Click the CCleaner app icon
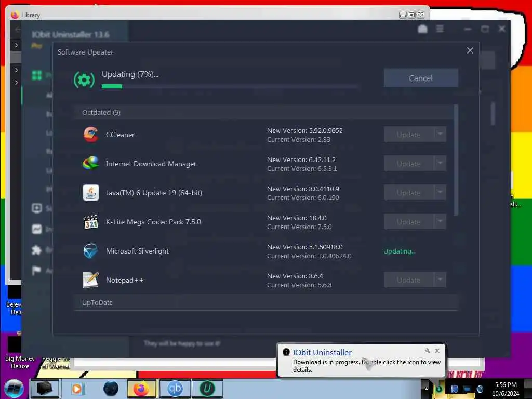The width and height of the screenshot is (532, 399). point(90,135)
